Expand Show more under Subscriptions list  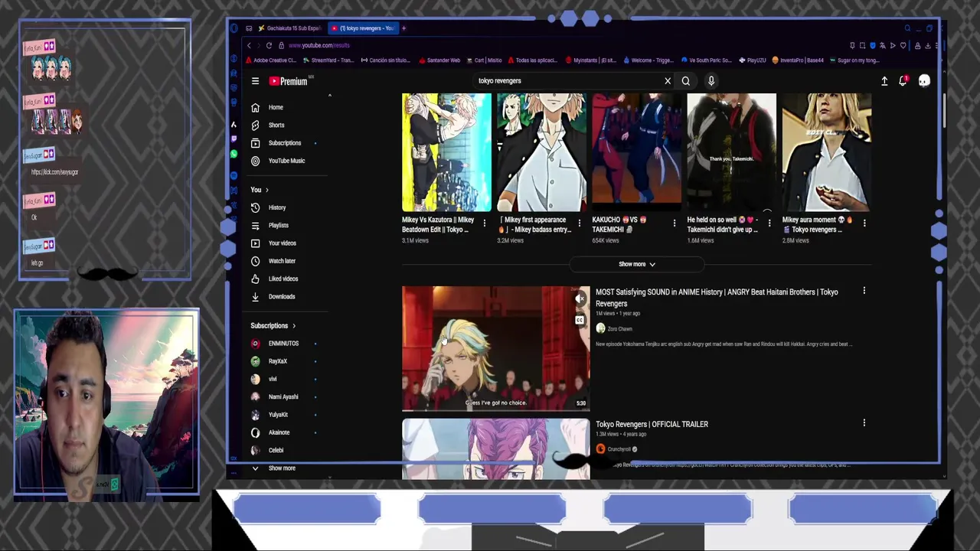point(284,468)
